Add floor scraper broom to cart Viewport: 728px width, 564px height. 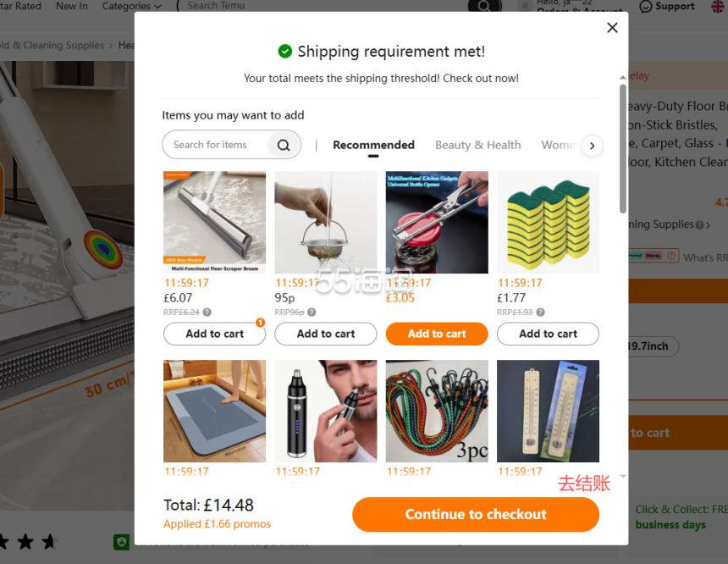tap(214, 334)
